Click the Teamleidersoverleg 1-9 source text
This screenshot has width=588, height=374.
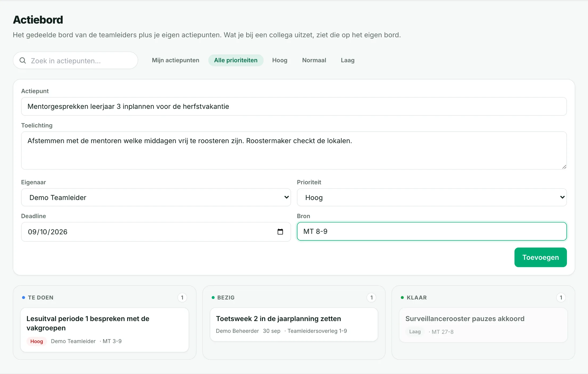point(317,331)
